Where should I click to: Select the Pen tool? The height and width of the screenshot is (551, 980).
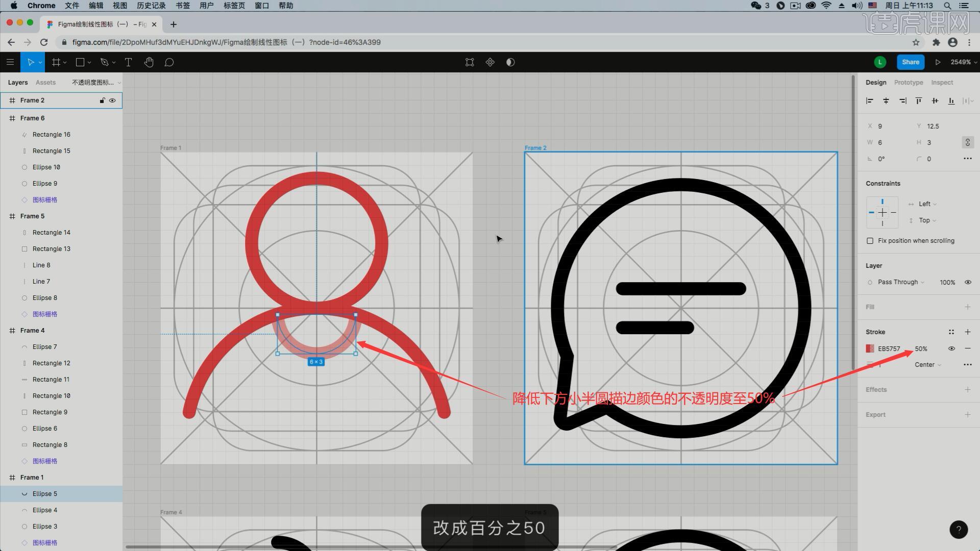[105, 62]
